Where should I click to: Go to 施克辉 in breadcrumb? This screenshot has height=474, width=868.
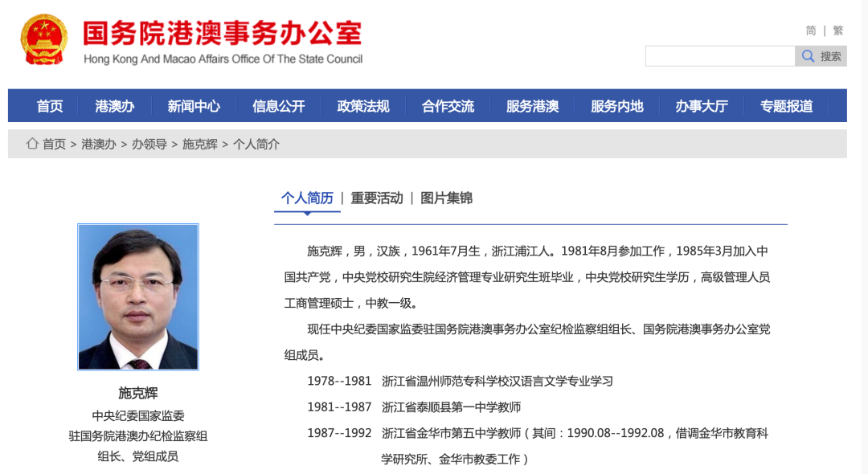(x=200, y=145)
